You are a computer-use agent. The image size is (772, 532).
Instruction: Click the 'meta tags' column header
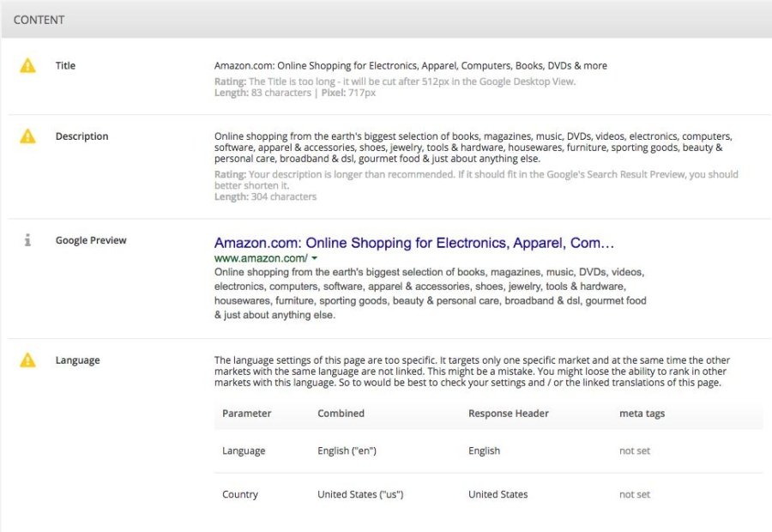click(x=642, y=414)
